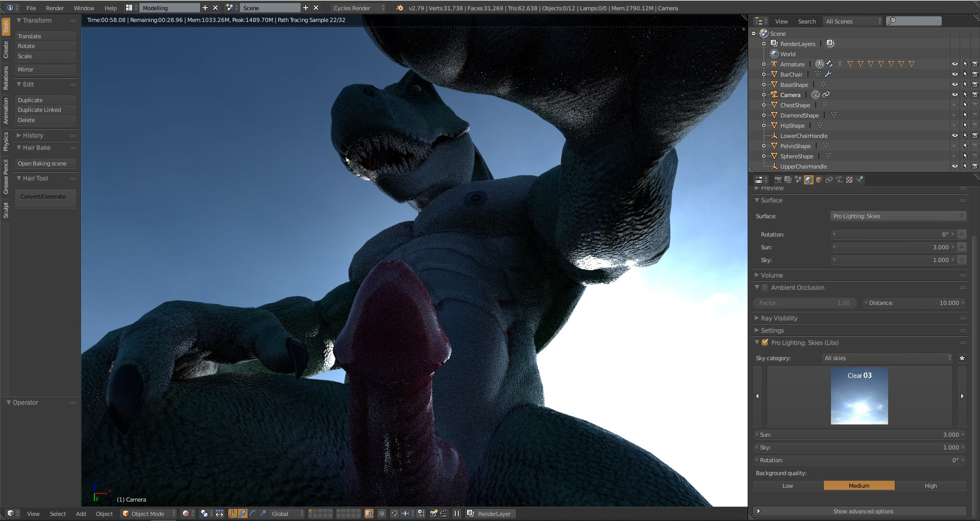Image resolution: width=980 pixels, height=521 pixels.
Task: Delete the Modelling screen layout with X
Action: [x=215, y=8]
